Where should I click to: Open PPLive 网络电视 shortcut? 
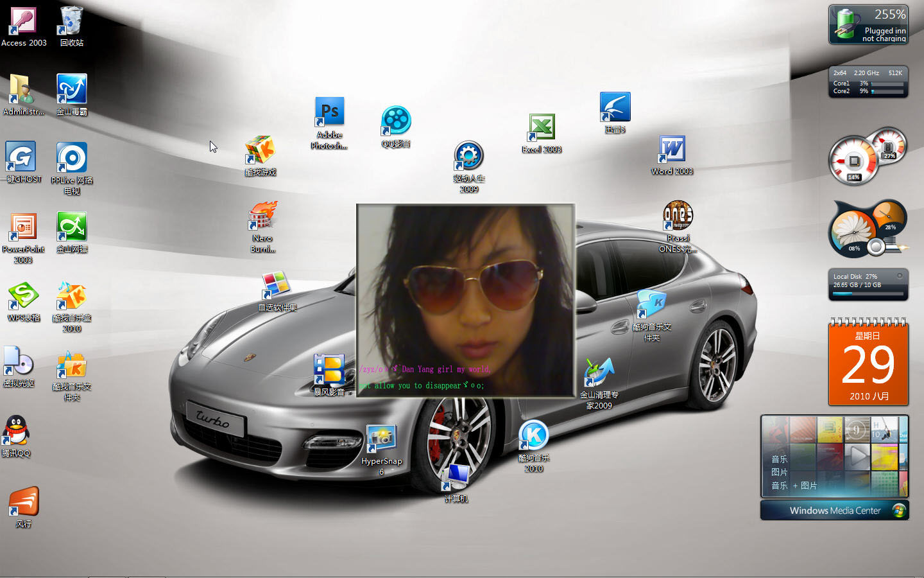click(x=71, y=168)
